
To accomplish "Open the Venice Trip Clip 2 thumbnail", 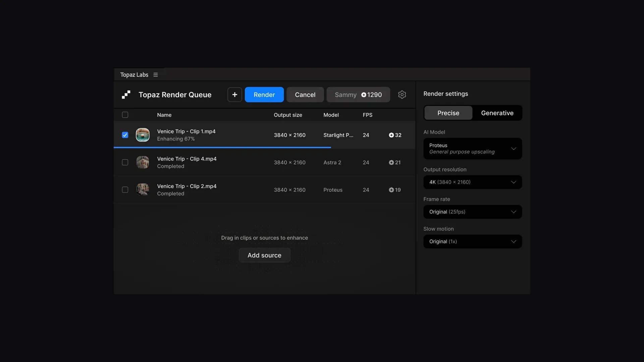I will pos(143,190).
